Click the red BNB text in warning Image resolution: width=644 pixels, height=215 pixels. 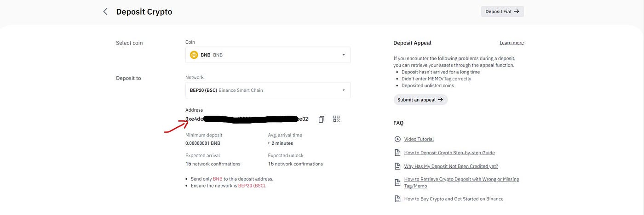click(x=218, y=179)
